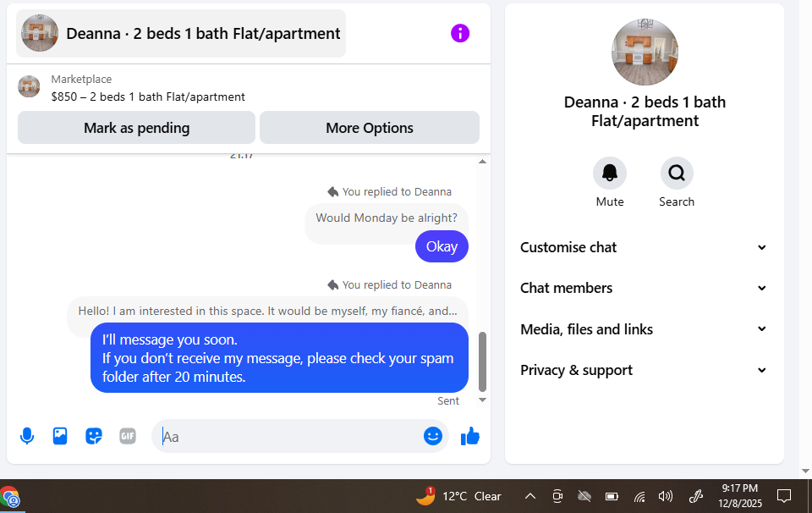Viewport: 812px width, 513px height.
Task: Search in conversation with magnifier icon
Action: tap(677, 173)
